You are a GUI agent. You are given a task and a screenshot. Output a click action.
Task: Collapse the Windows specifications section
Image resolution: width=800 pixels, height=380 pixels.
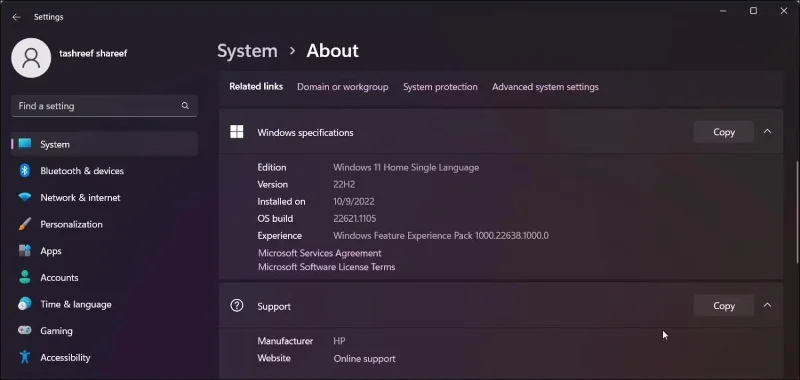767,132
